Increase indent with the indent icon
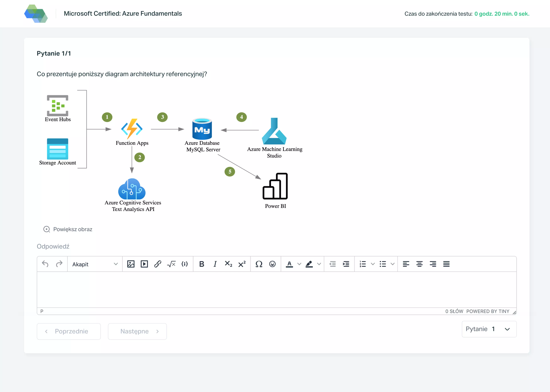Screen dimensions: 550x392 coord(346,264)
